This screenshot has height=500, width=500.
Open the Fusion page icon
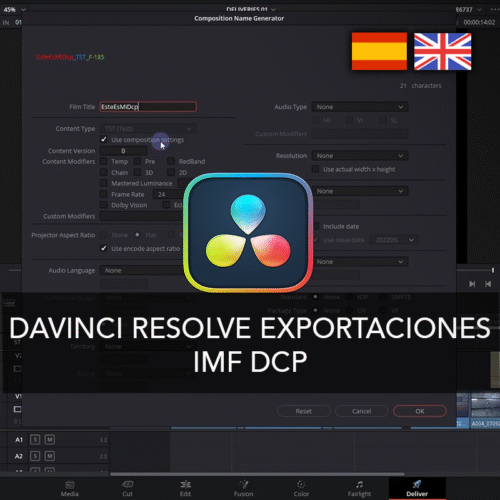[244, 484]
